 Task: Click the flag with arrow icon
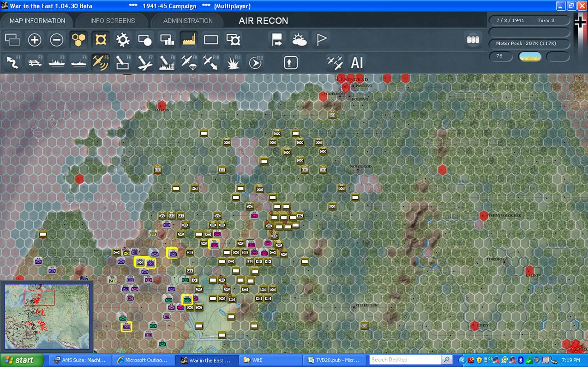pyautogui.click(x=277, y=40)
